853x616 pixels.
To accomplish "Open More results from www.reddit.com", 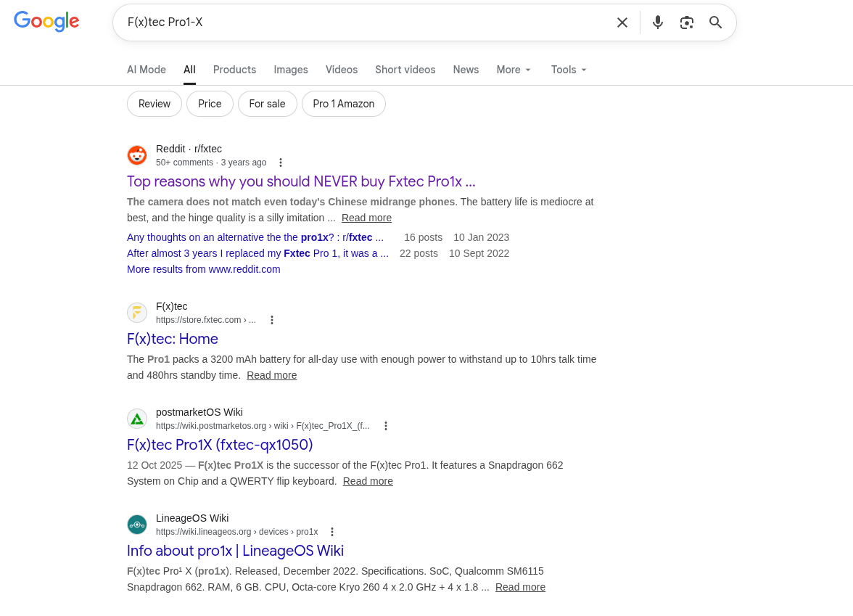I will pyautogui.click(x=203, y=269).
